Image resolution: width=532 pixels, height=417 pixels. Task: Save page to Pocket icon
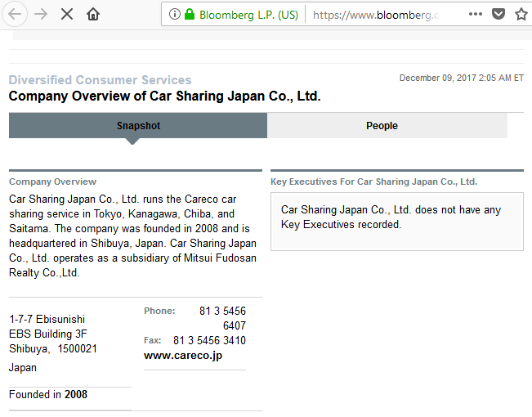(498, 14)
